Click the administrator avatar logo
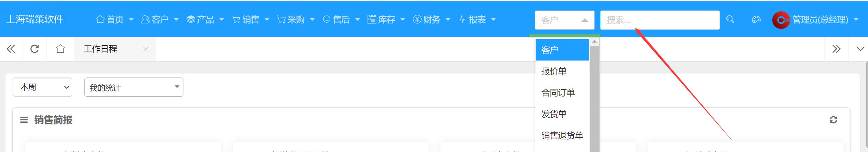Viewport: 868px width, 152px height. point(781,20)
